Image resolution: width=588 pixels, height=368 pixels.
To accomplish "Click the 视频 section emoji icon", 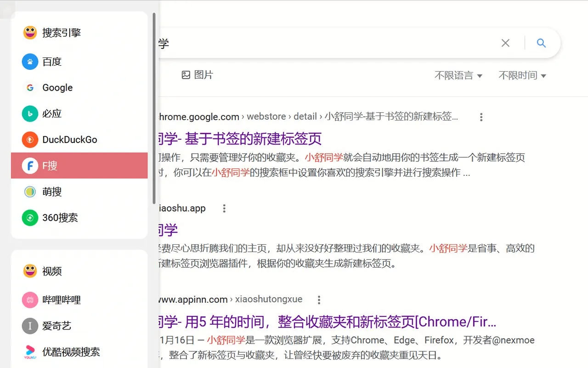I will pos(29,271).
